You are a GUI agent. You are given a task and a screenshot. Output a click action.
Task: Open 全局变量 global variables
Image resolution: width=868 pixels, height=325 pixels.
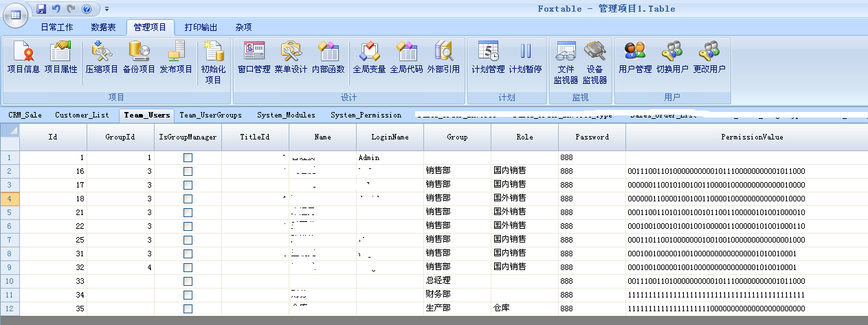369,58
